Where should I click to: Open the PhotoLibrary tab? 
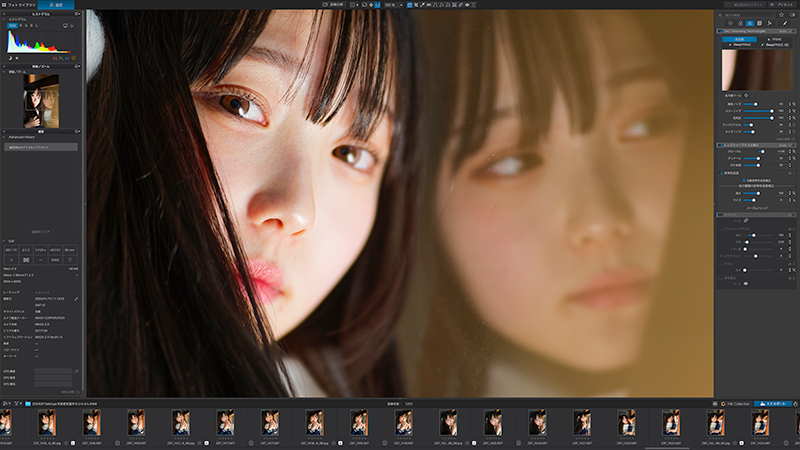coord(18,5)
